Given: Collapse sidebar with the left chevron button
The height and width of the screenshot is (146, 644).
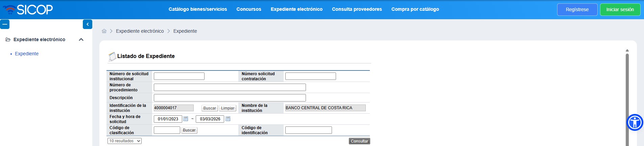Looking at the screenshot, I should [x=88, y=24].
